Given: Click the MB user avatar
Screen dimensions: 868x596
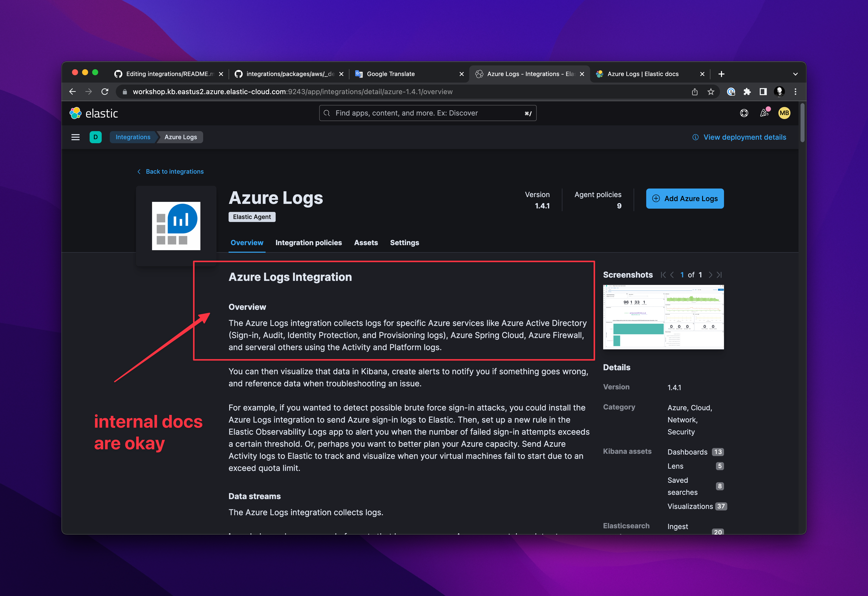Looking at the screenshot, I should (x=784, y=113).
